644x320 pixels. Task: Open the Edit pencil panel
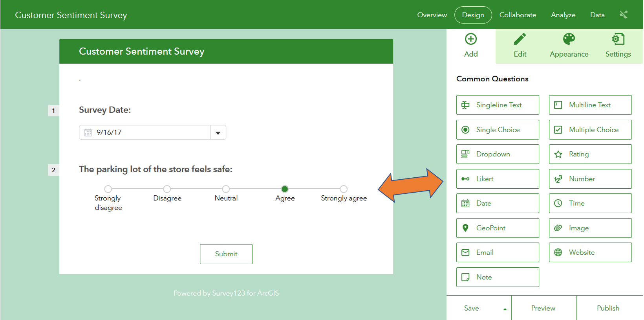pos(520,39)
